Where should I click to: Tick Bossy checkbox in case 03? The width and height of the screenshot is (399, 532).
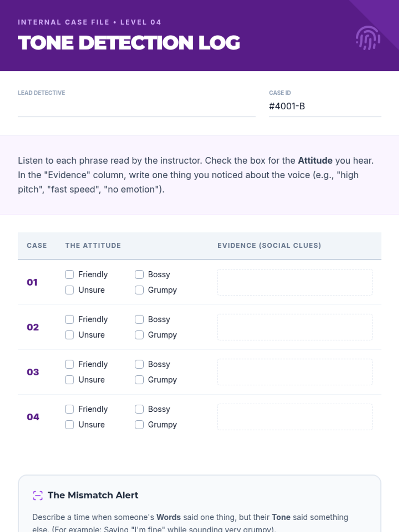pyautogui.click(x=139, y=364)
